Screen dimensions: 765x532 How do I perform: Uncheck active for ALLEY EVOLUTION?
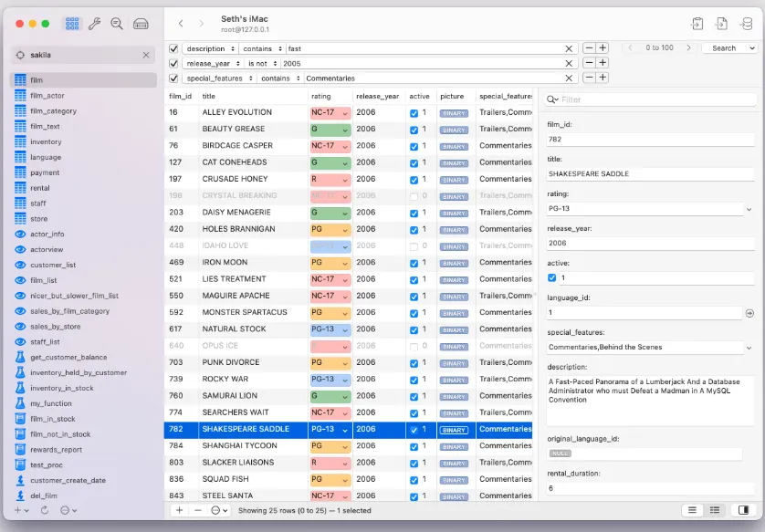(x=414, y=113)
